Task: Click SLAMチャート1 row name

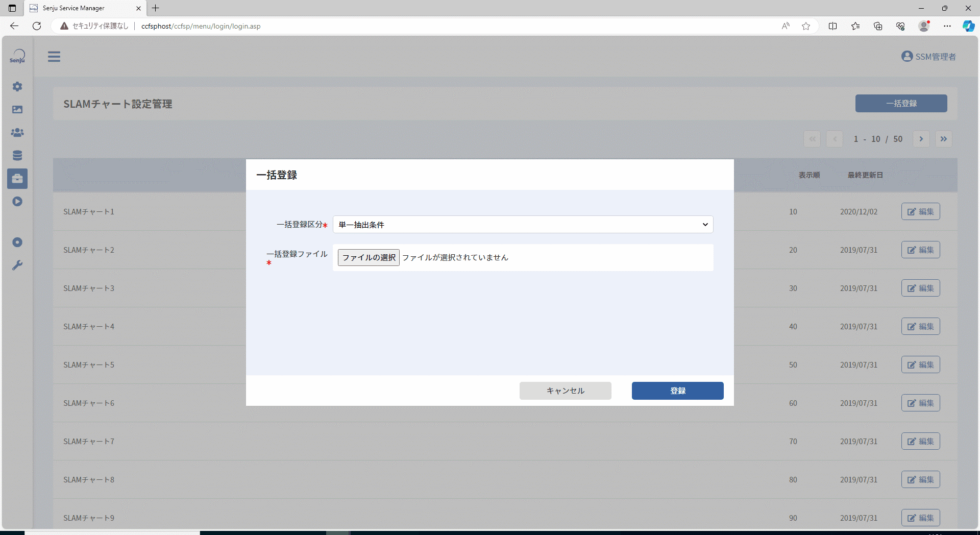Action: 89,211
